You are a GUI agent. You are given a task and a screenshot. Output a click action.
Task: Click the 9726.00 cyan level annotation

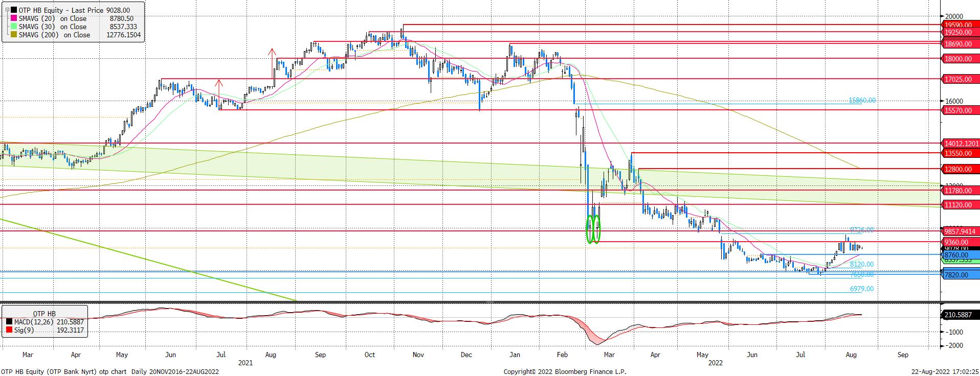tap(862, 230)
